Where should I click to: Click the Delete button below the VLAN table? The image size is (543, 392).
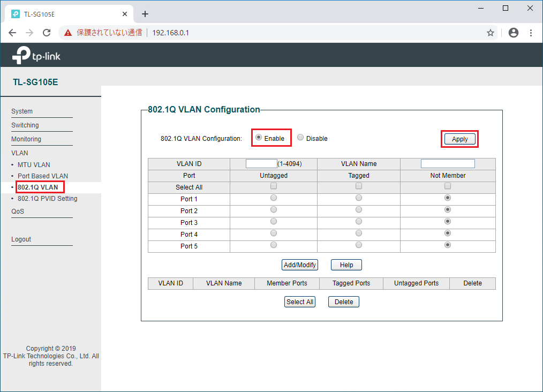pos(344,302)
